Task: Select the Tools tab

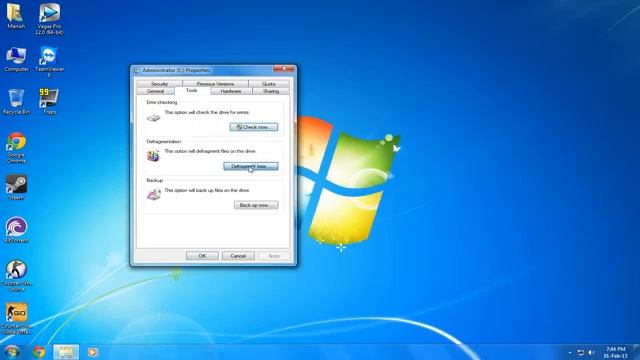Action: pos(192,90)
